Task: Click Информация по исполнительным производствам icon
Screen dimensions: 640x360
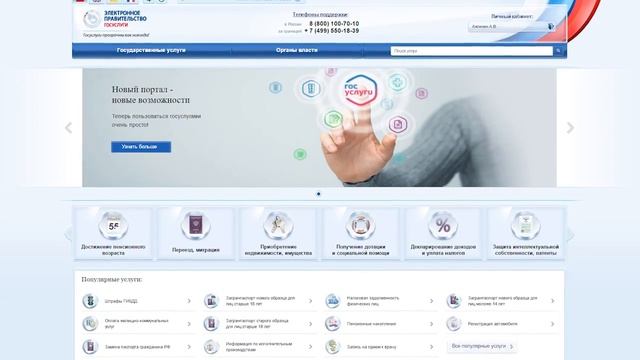Action: pos(211,347)
